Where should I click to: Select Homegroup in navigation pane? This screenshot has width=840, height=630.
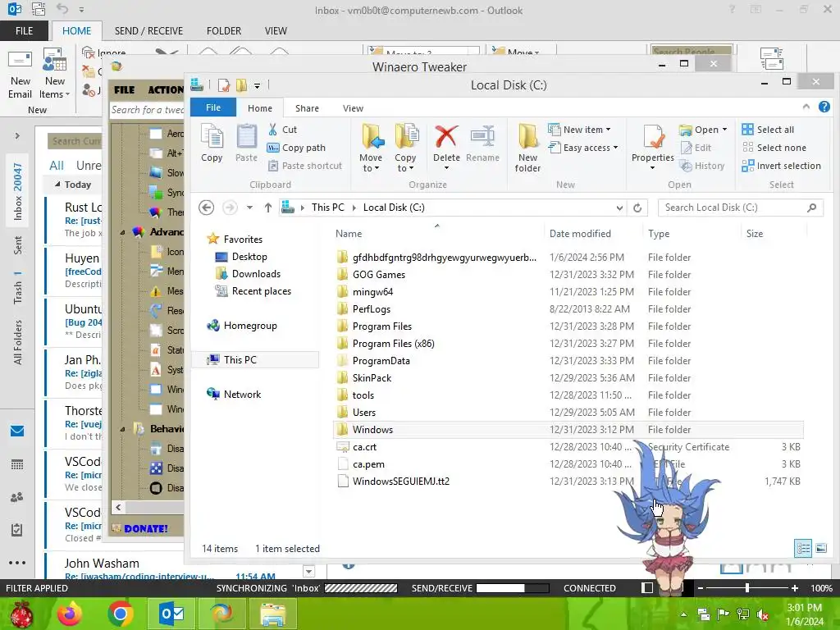click(x=250, y=326)
